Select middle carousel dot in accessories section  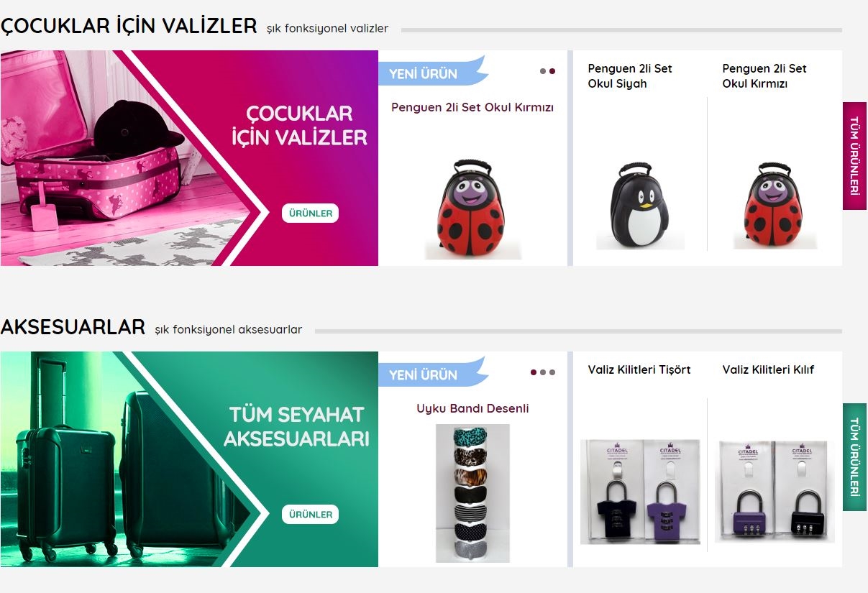[x=543, y=372]
